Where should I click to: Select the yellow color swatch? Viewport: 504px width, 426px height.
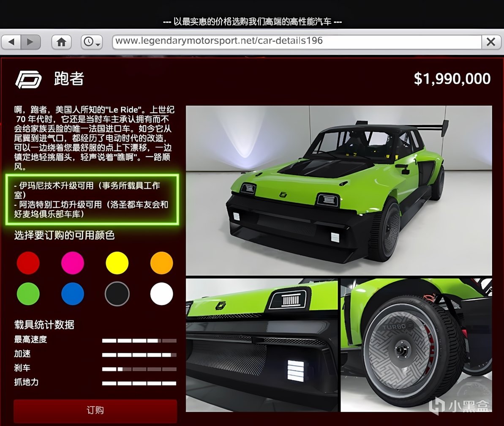tap(117, 263)
